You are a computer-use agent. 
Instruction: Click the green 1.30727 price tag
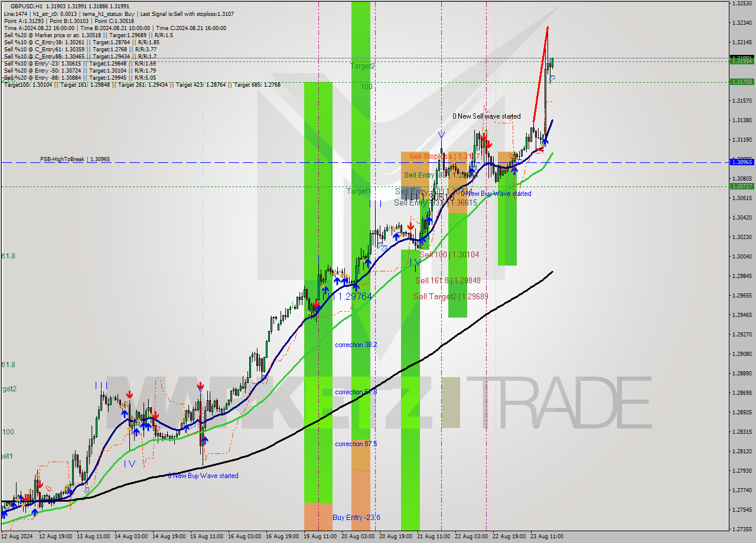point(742,186)
